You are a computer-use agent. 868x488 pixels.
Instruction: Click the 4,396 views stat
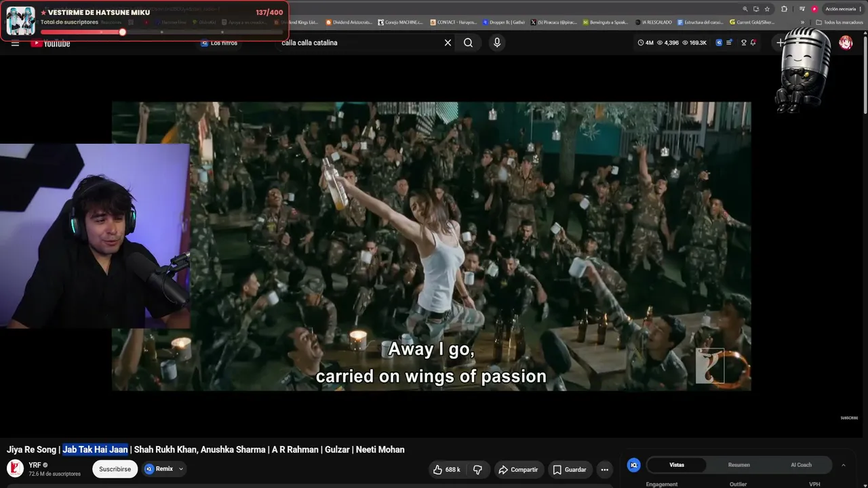pos(668,43)
